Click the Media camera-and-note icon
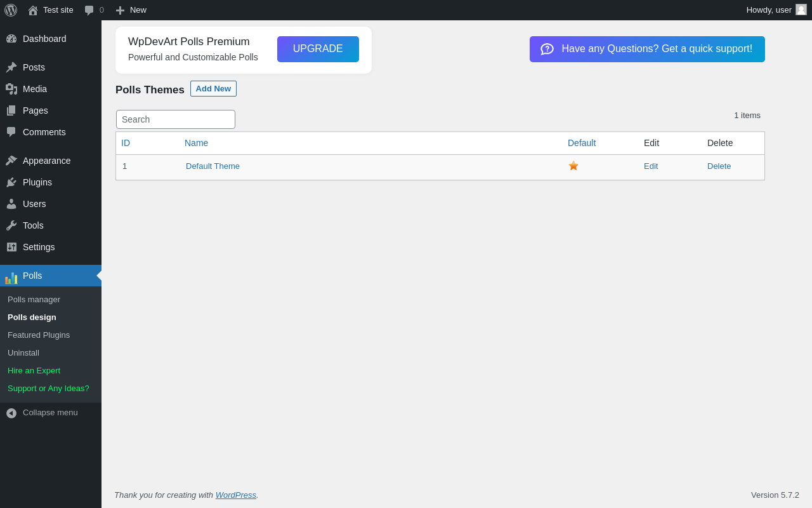Screen dimensions: 812x508 [11, 89]
